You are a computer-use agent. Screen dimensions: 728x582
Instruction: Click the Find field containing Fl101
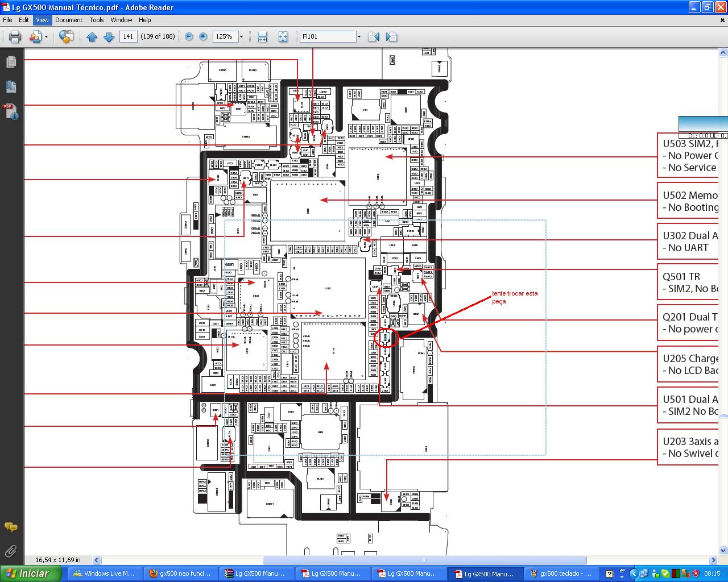[328, 36]
